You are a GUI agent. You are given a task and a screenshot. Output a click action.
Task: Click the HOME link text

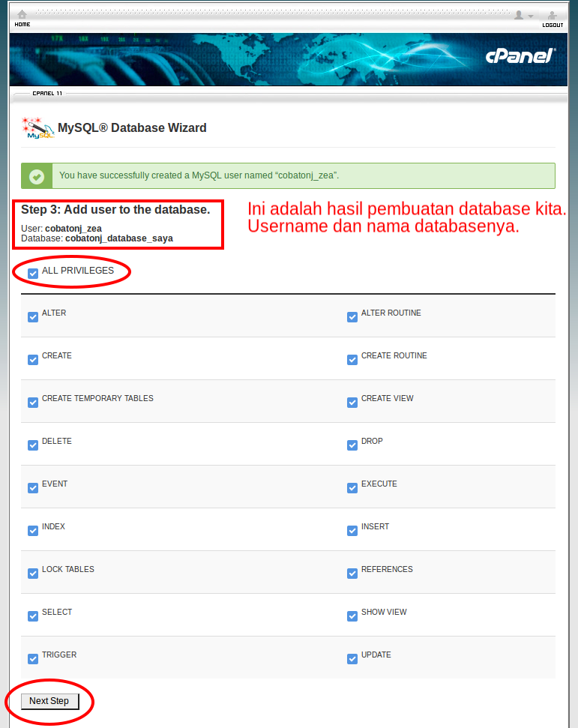point(22,25)
